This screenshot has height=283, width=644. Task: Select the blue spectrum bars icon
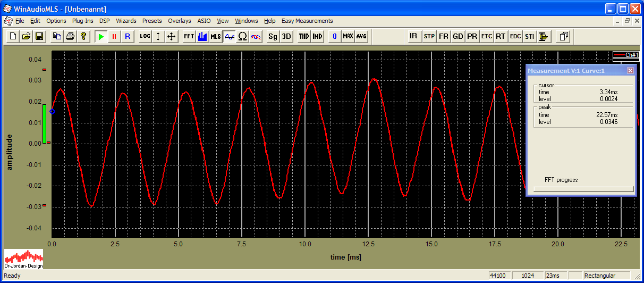point(202,37)
